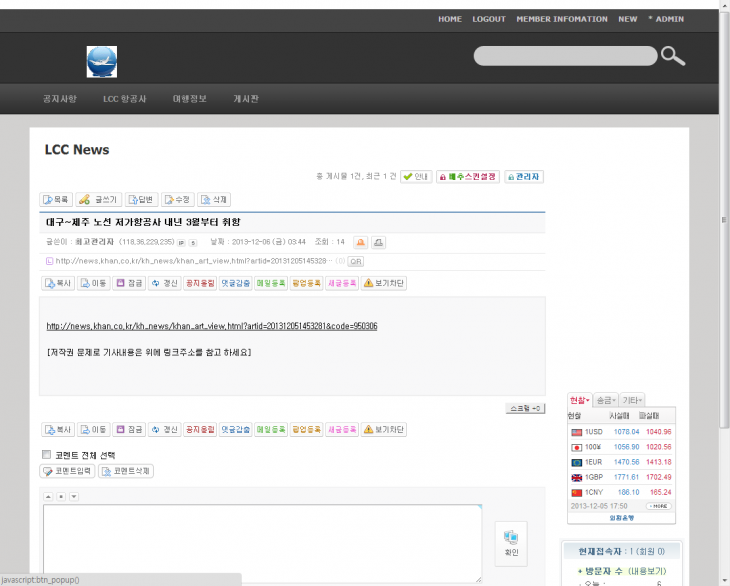Click the 수정 edit post button

177,199
